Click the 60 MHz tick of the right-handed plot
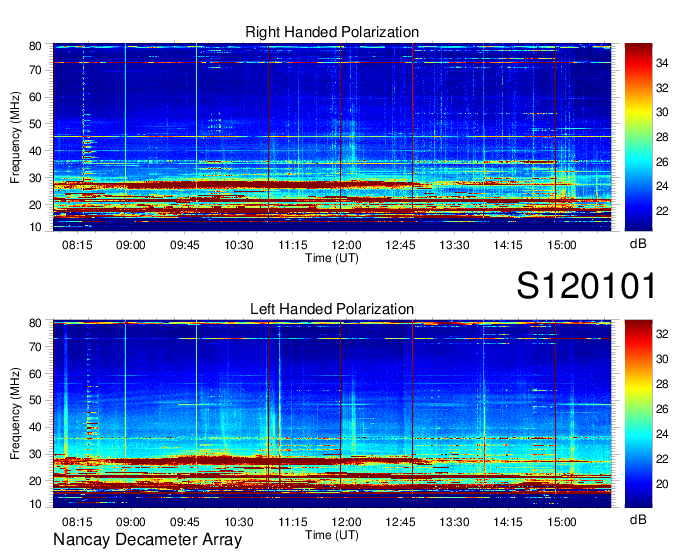This screenshot has width=680, height=552. (35, 97)
